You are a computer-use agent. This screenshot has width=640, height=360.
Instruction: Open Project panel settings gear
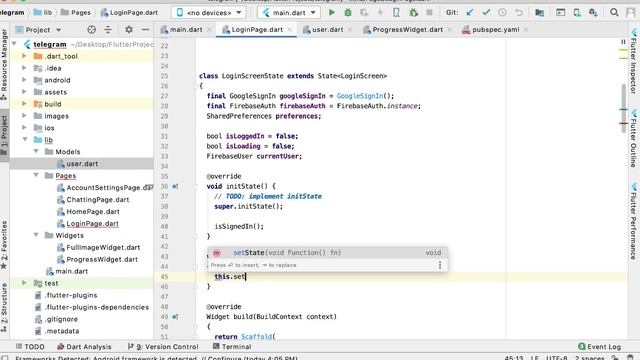click(x=129, y=29)
